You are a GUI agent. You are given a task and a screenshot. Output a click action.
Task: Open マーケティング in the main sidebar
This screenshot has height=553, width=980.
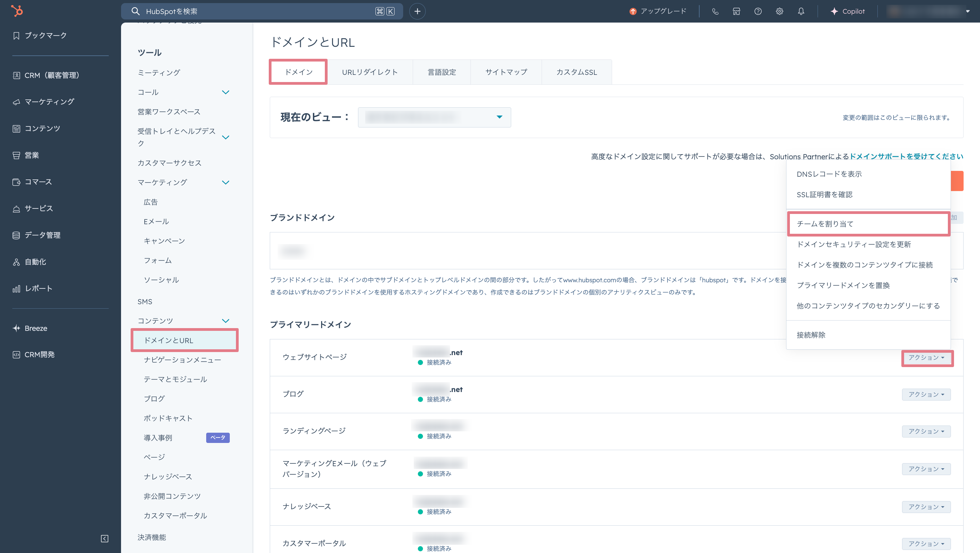click(x=43, y=102)
